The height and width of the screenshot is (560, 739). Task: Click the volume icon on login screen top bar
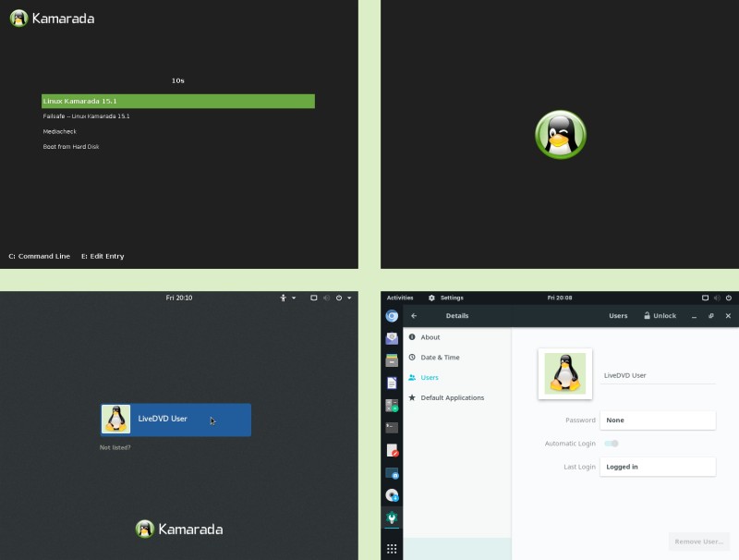click(326, 298)
